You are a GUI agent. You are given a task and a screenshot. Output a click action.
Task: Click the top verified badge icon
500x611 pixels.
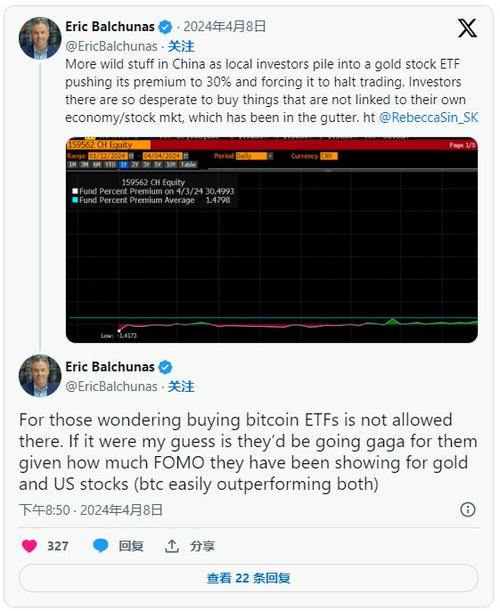click(x=165, y=27)
